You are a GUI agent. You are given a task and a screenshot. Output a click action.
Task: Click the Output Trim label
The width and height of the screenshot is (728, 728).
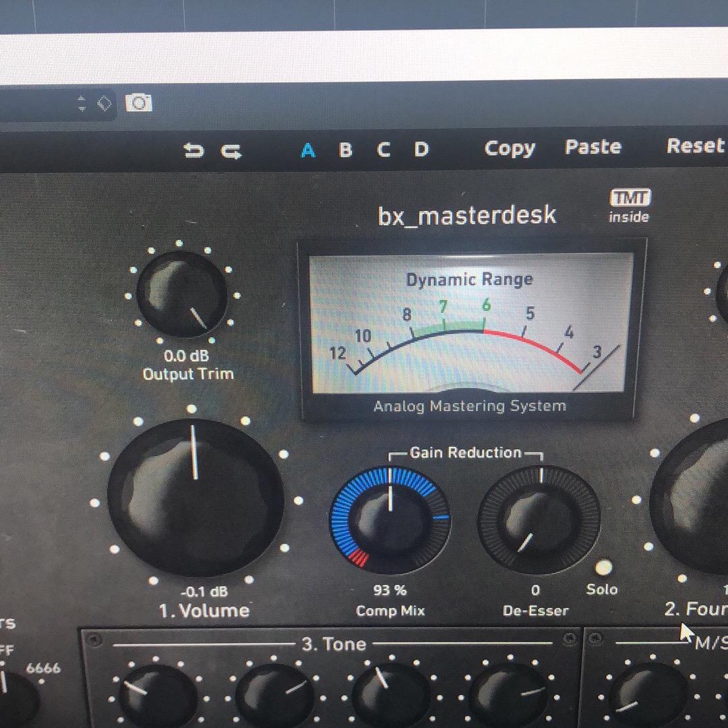click(188, 373)
